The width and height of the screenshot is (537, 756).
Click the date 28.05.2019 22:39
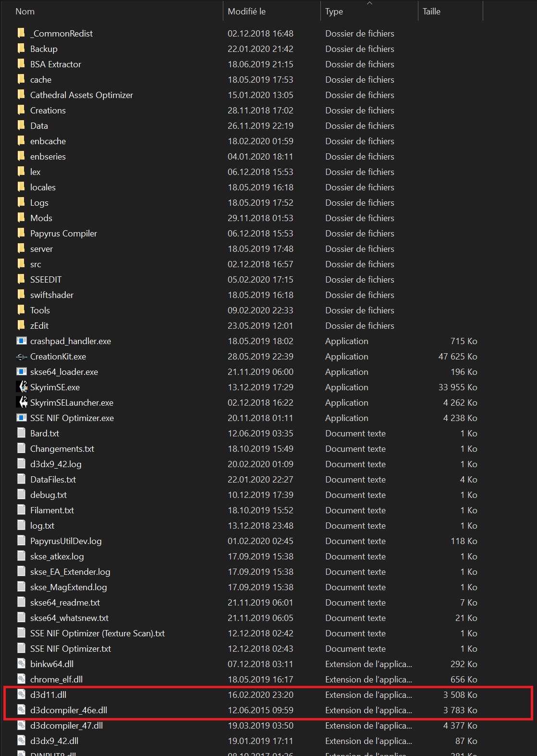tap(260, 356)
